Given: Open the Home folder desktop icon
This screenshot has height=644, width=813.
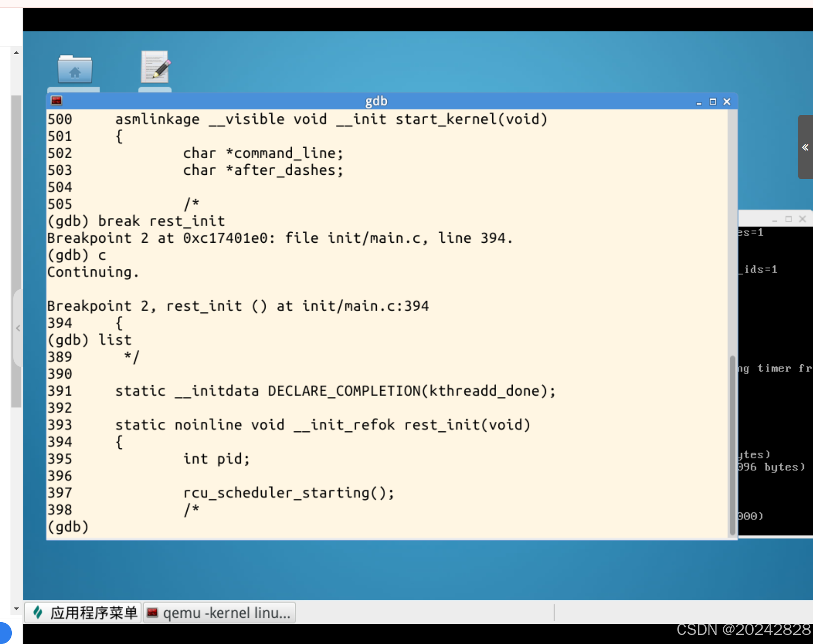Looking at the screenshot, I should (75, 70).
